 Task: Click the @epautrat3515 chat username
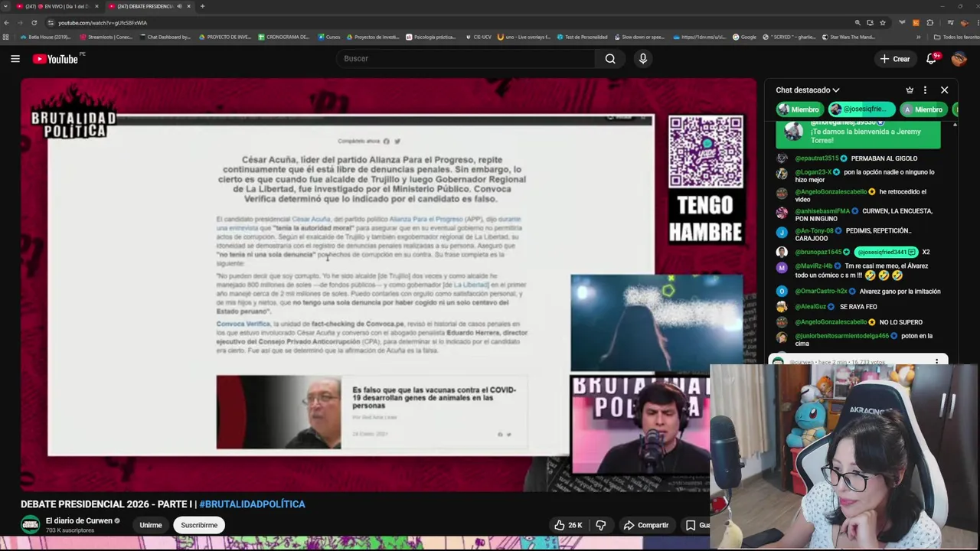pyautogui.click(x=817, y=158)
